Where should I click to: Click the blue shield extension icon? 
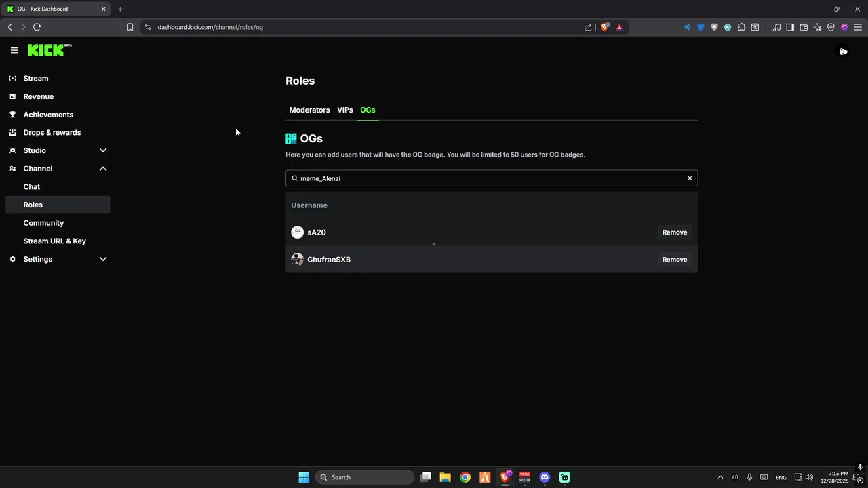click(x=701, y=27)
